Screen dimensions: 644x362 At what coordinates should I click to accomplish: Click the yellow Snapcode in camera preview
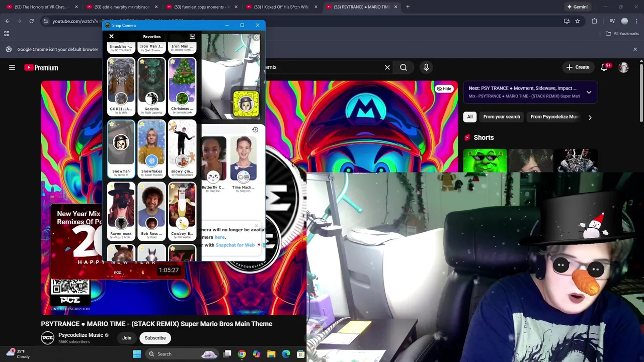(246, 103)
